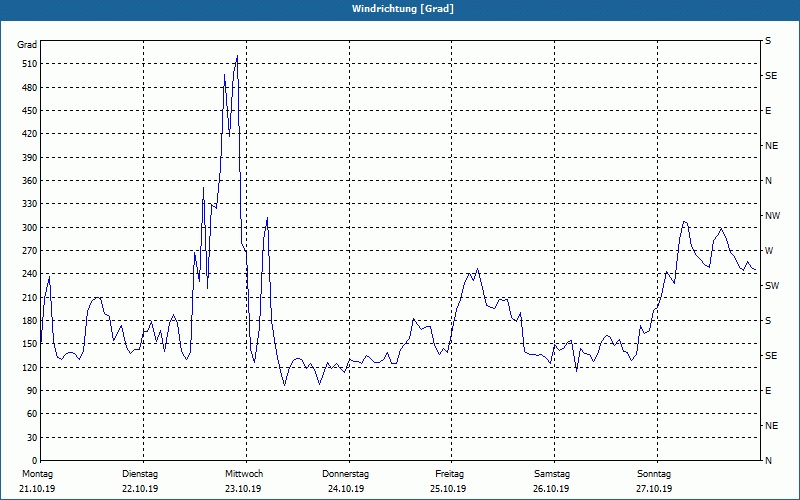Click the date 24.10.19

[x=346, y=489]
